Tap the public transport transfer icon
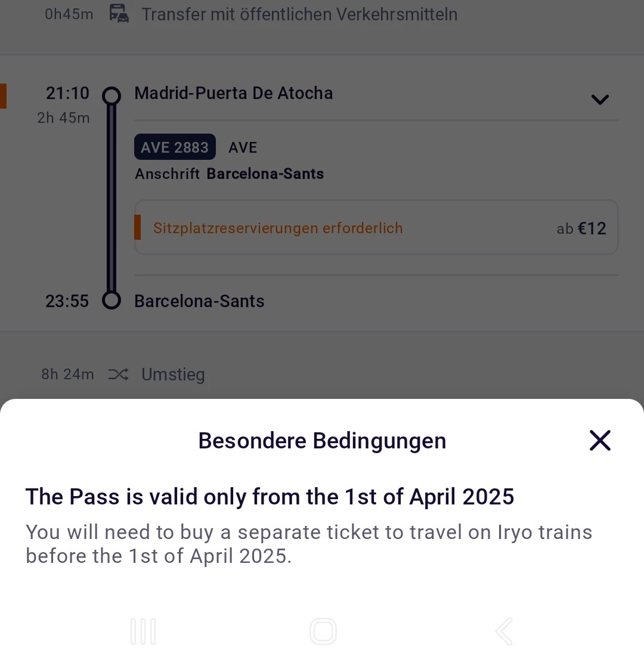The width and height of the screenshot is (644, 669). tap(119, 13)
